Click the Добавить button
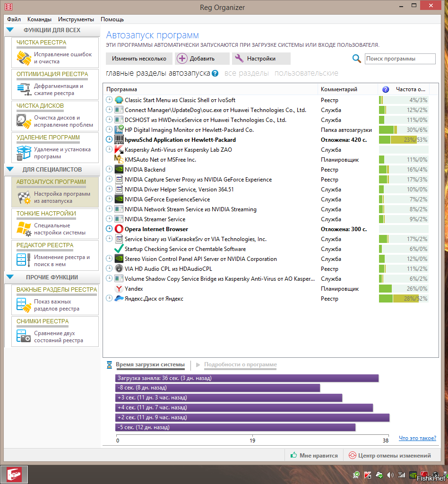Screen dimensions: 448x484 [x=202, y=59]
